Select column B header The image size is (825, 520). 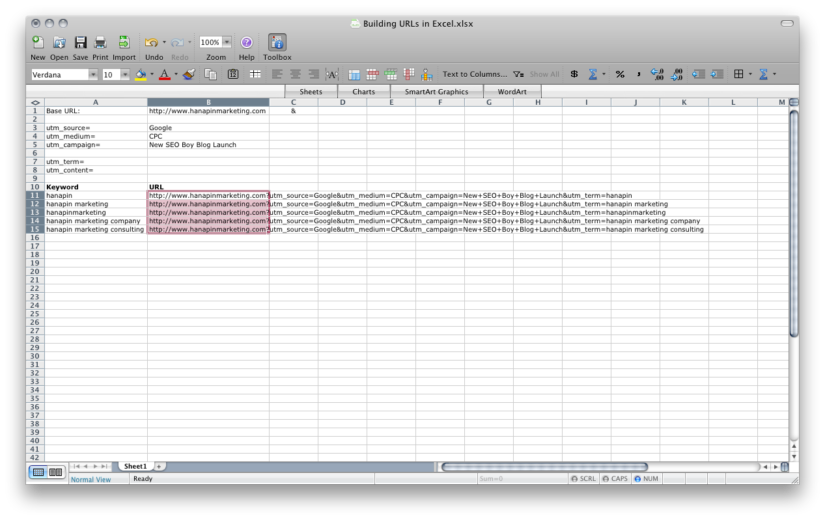[x=208, y=102]
